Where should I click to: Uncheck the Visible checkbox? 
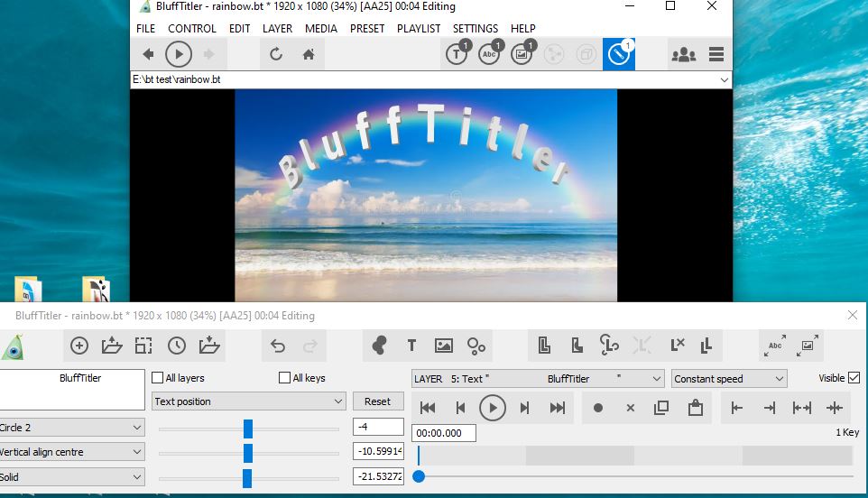pos(854,378)
